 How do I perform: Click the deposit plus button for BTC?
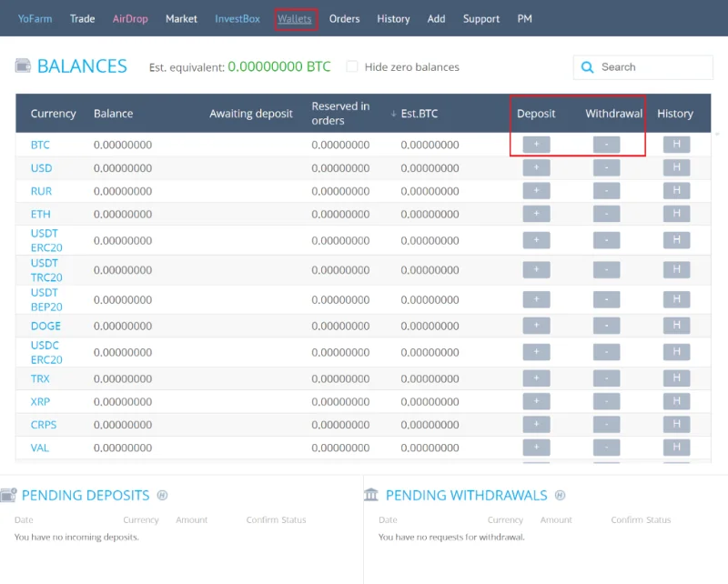[x=536, y=145]
